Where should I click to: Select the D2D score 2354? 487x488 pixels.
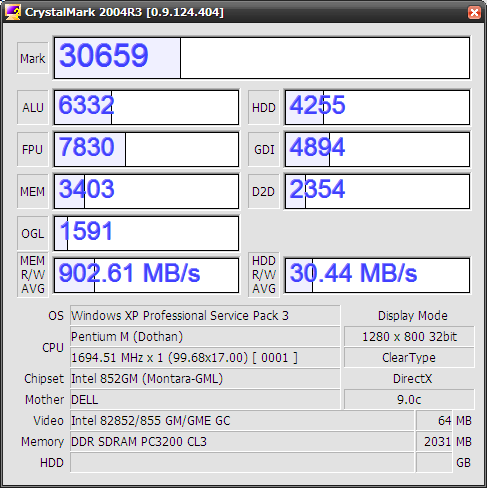point(377,191)
